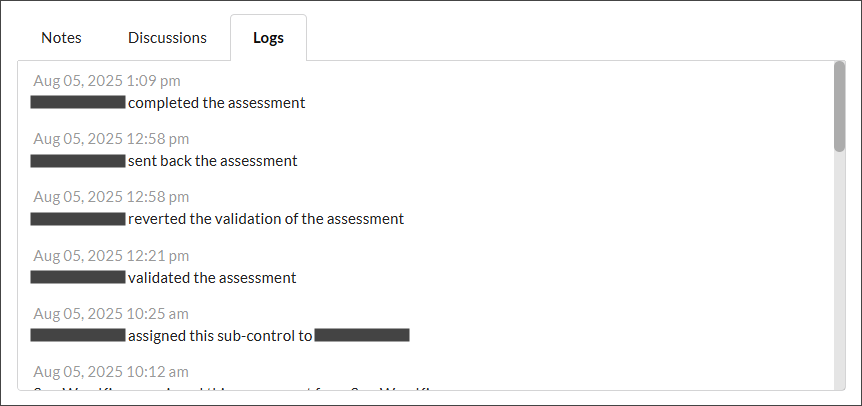Select the Logs tab
862x406 pixels.
(268, 38)
